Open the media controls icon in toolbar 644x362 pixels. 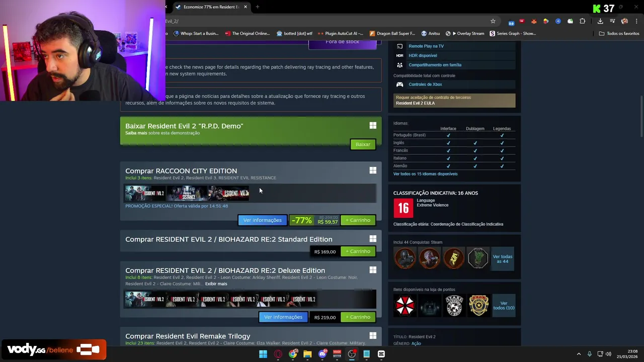(x=612, y=21)
